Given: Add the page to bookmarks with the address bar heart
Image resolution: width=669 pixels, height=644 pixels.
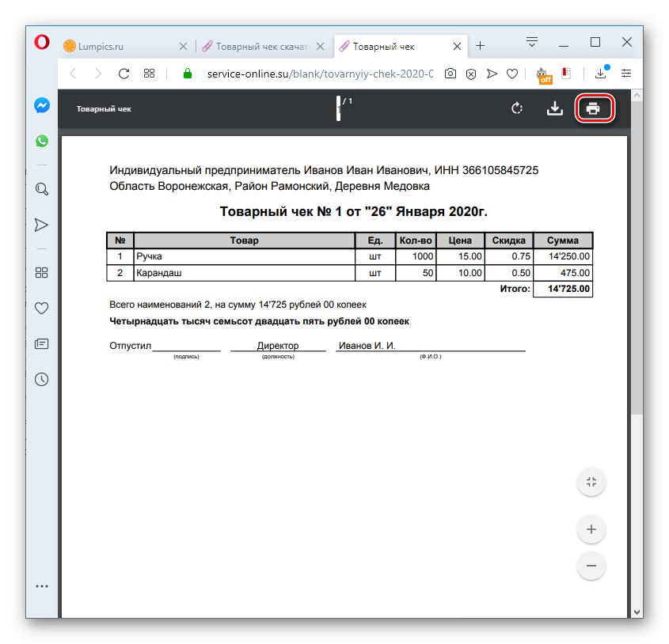Looking at the screenshot, I should [x=512, y=74].
